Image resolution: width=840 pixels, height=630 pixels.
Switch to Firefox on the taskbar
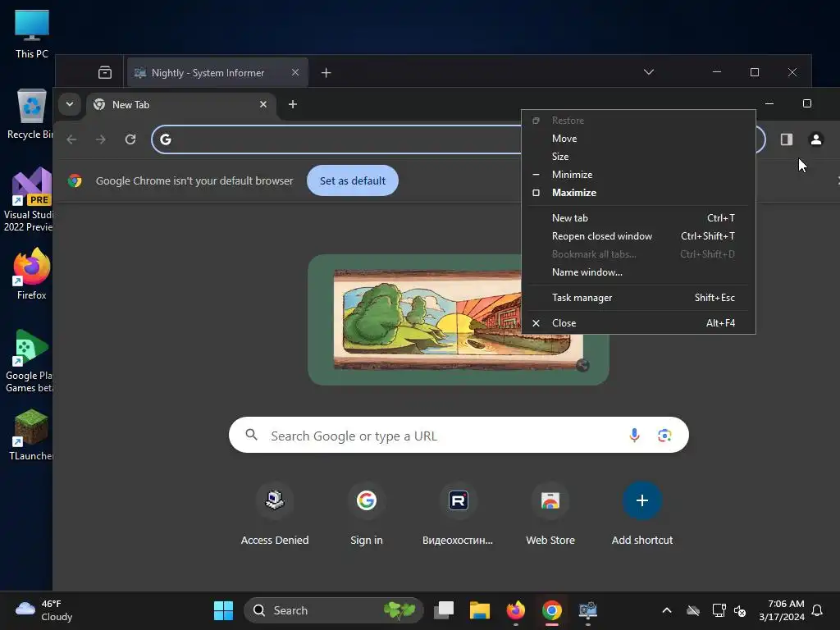click(x=516, y=610)
